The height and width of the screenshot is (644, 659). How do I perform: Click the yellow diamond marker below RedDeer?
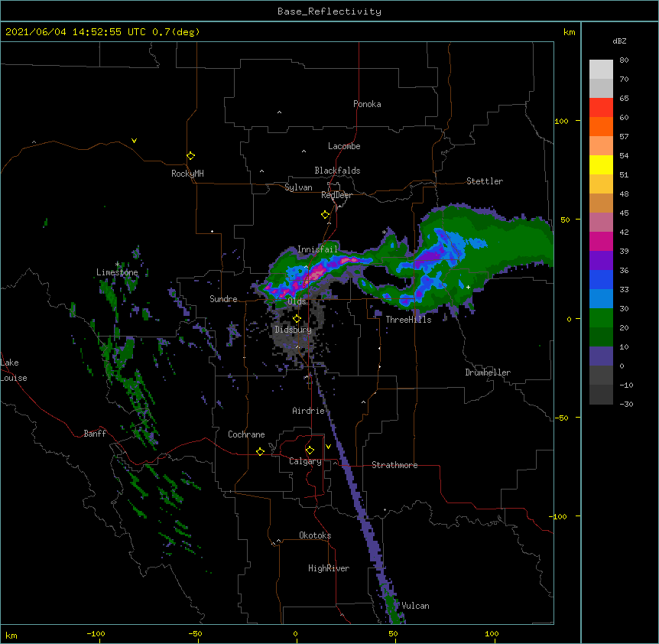pos(326,215)
